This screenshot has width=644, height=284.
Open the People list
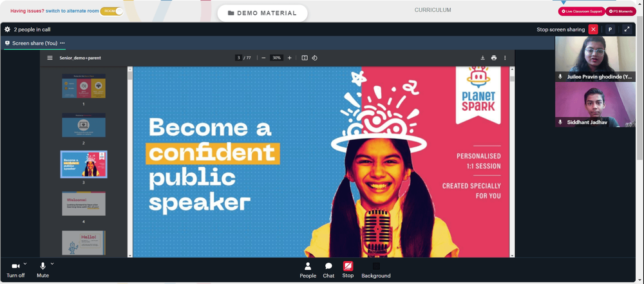pos(308,270)
